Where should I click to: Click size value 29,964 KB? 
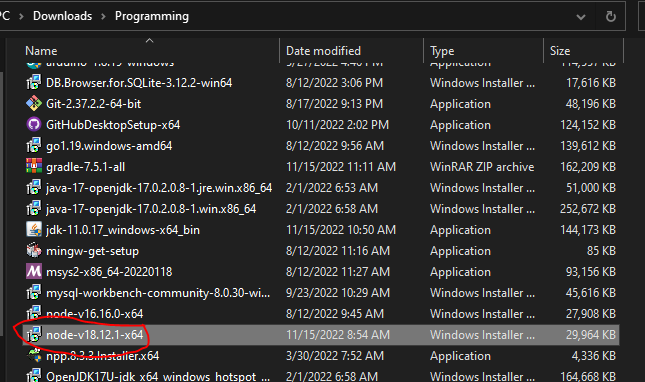tap(590, 334)
